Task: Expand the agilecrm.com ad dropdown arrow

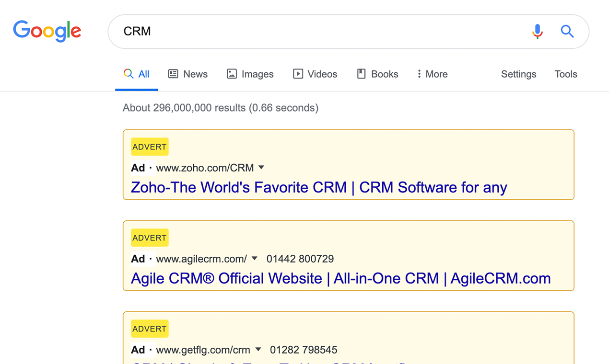Action: (x=255, y=259)
